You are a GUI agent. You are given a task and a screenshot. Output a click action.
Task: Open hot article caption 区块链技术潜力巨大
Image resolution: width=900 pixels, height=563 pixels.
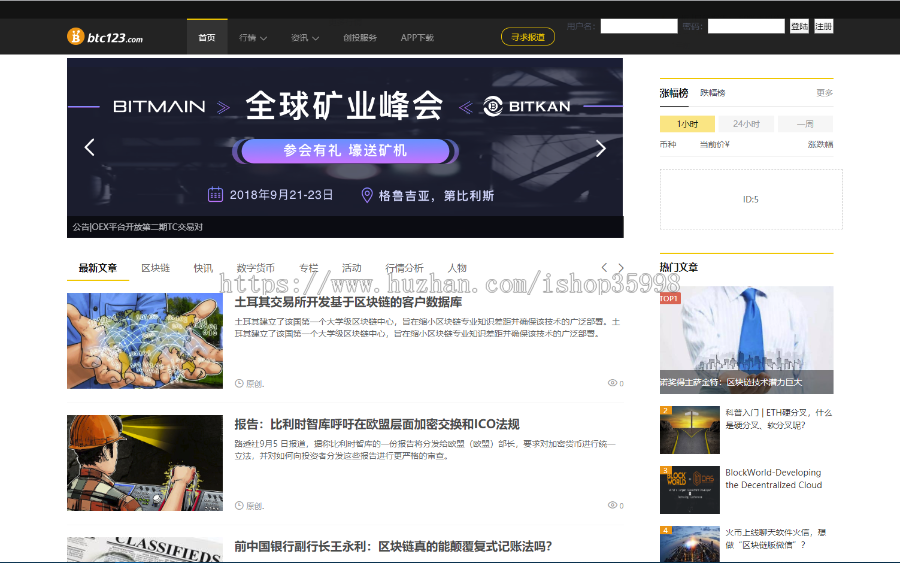[x=731, y=382]
